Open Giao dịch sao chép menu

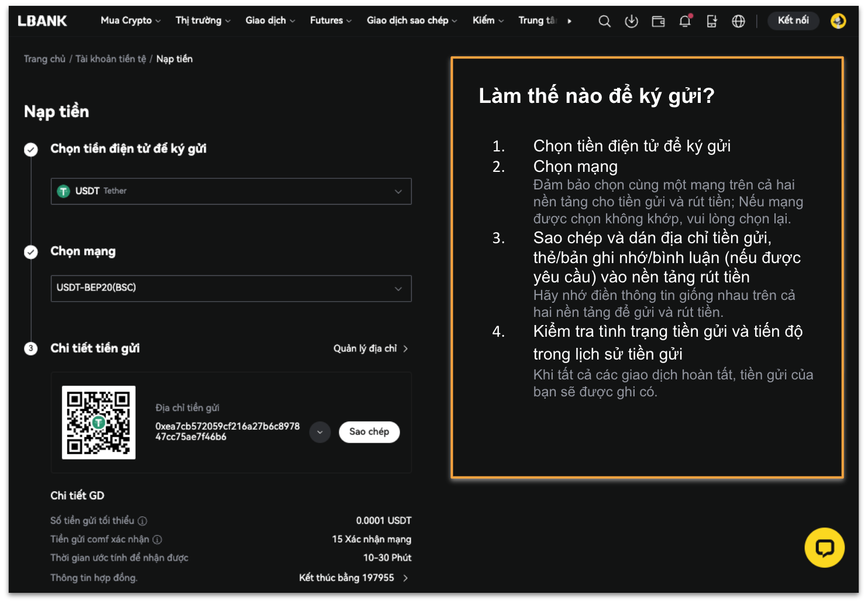coord(412,20)
